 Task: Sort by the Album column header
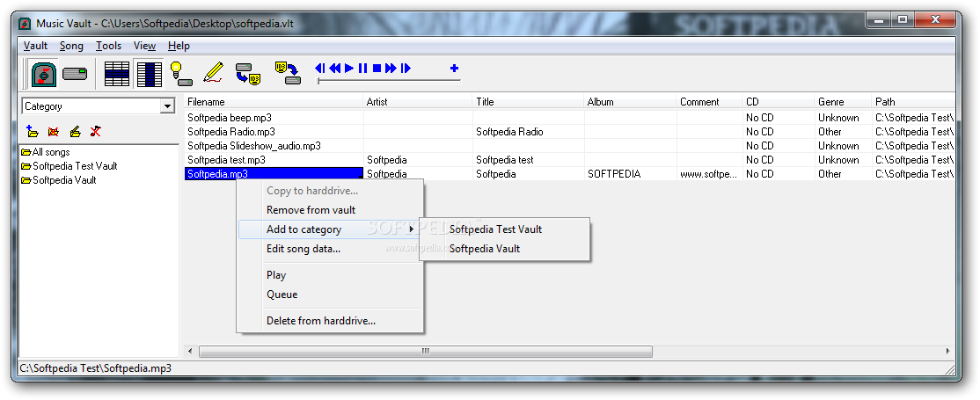pos(630,102)
